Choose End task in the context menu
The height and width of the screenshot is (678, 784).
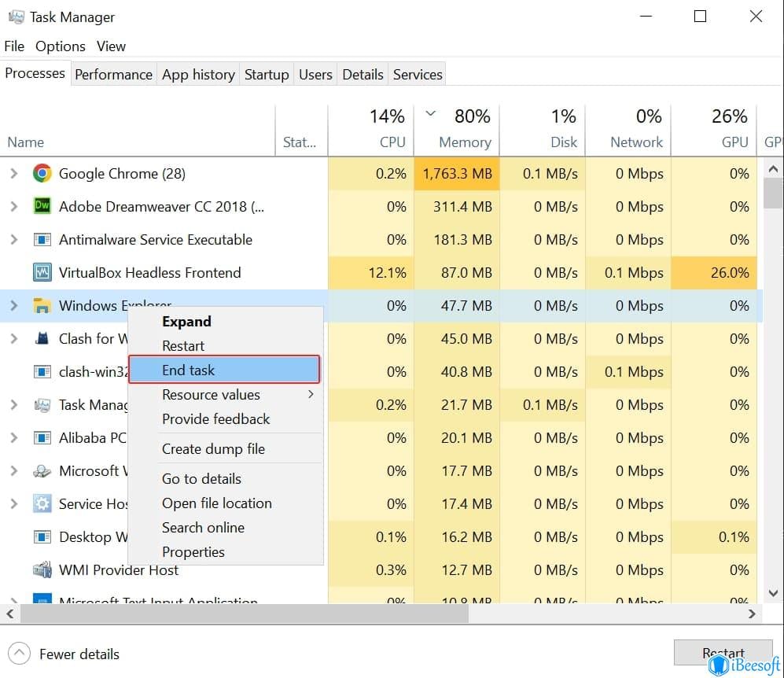click(224, 370)
